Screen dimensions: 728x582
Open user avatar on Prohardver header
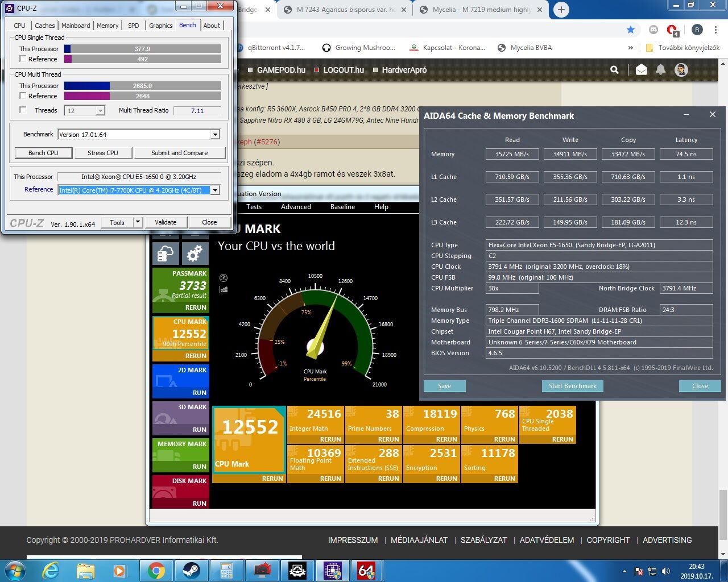681,69
